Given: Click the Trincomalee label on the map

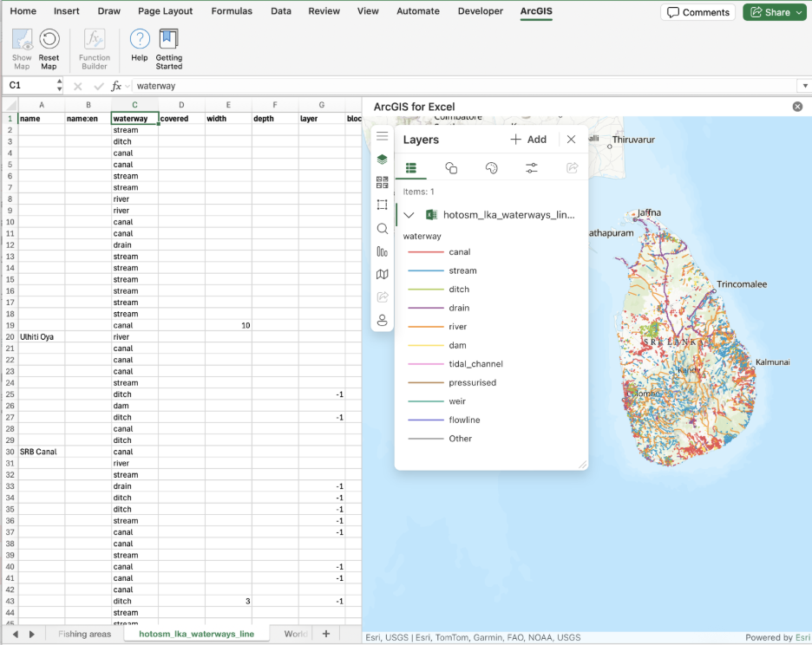Looking at the screenshot, I should (742, 284).
